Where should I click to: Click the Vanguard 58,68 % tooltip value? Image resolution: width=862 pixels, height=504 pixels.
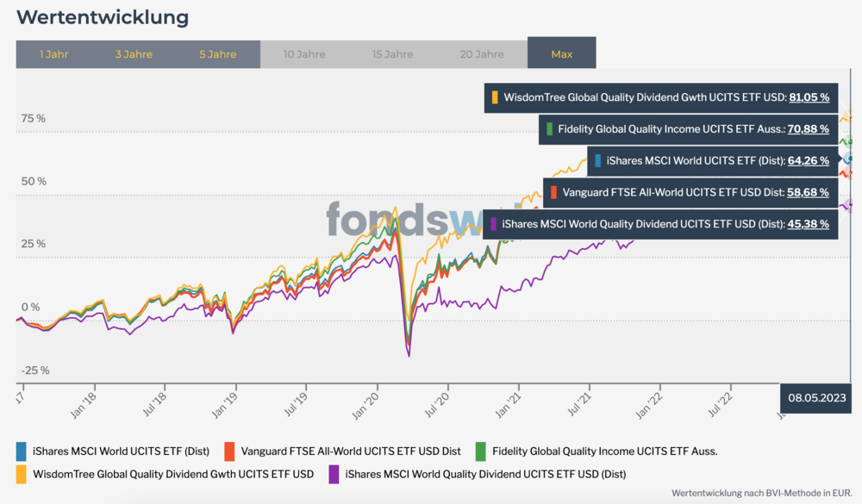coord(808,192)
